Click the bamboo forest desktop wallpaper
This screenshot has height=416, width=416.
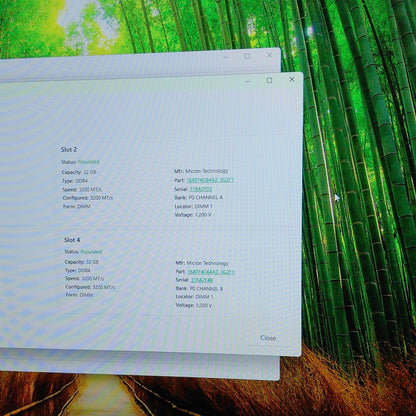pyautogui.click(x=360, y=167)
